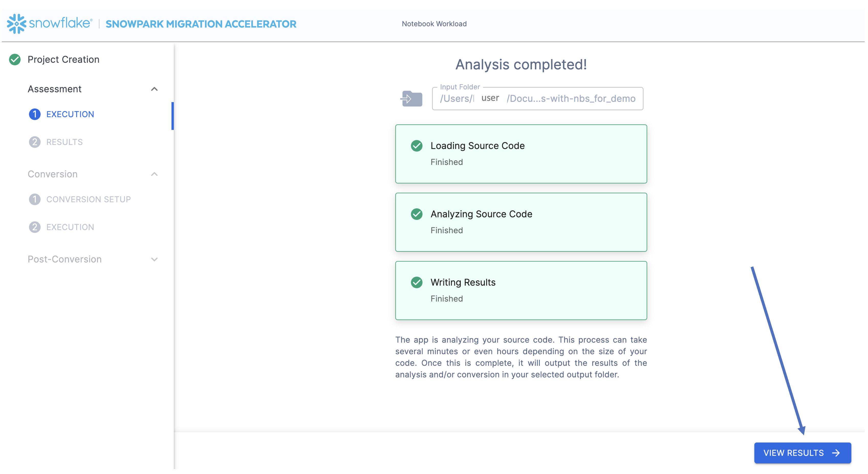Select Notebook Workload in the header
This screenshot has width=868, height=474.
434,24
